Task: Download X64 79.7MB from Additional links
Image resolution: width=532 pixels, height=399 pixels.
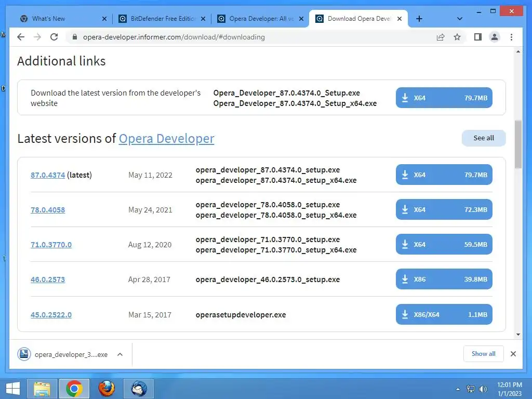Action: click(x=444, y=98)
